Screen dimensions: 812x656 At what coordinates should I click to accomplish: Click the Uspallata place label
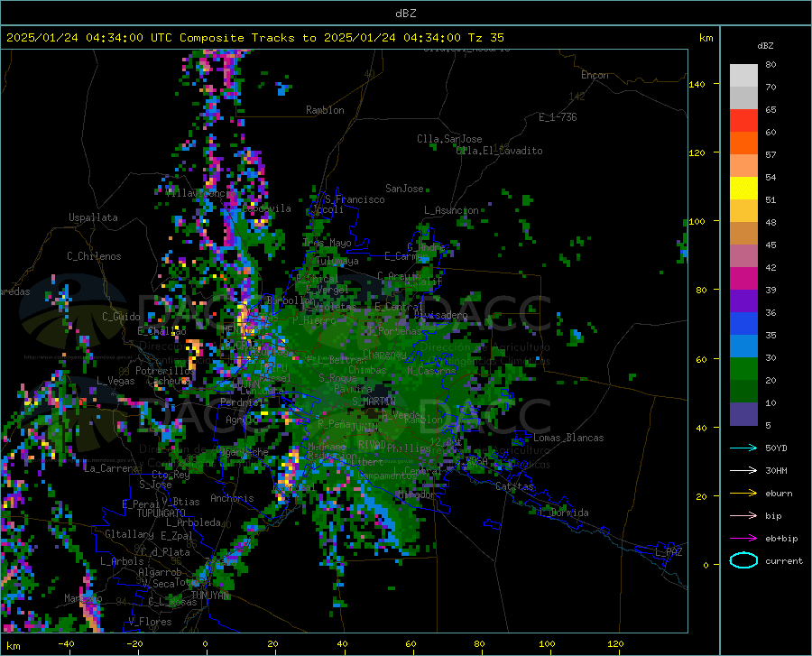coord(93,217)
